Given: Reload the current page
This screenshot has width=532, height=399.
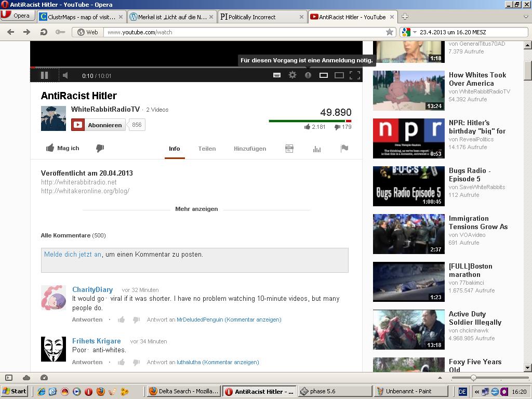Looking at the screenshot, I should point(44,32).
